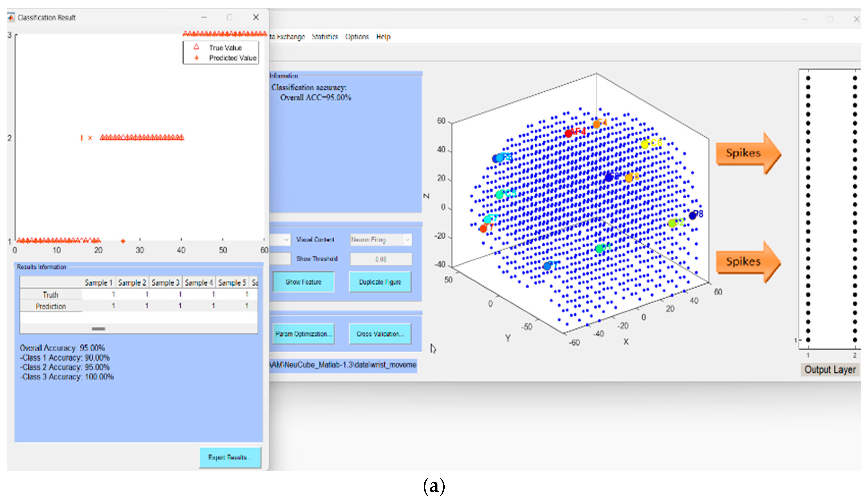This screenshot has height=501, width=868.
Task: Click the yellow FC6 electrode marker
Action: [645, 144]
